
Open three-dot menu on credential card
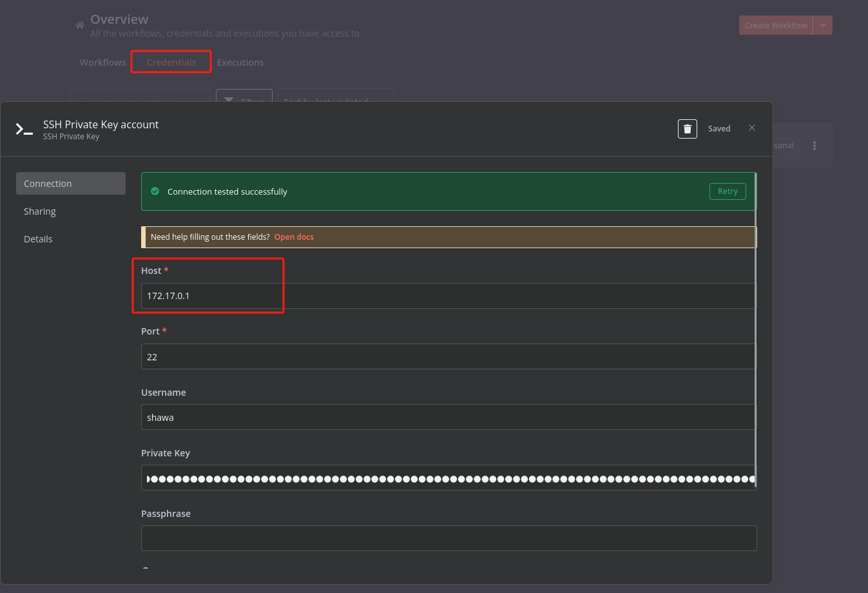tap(814, 146)
